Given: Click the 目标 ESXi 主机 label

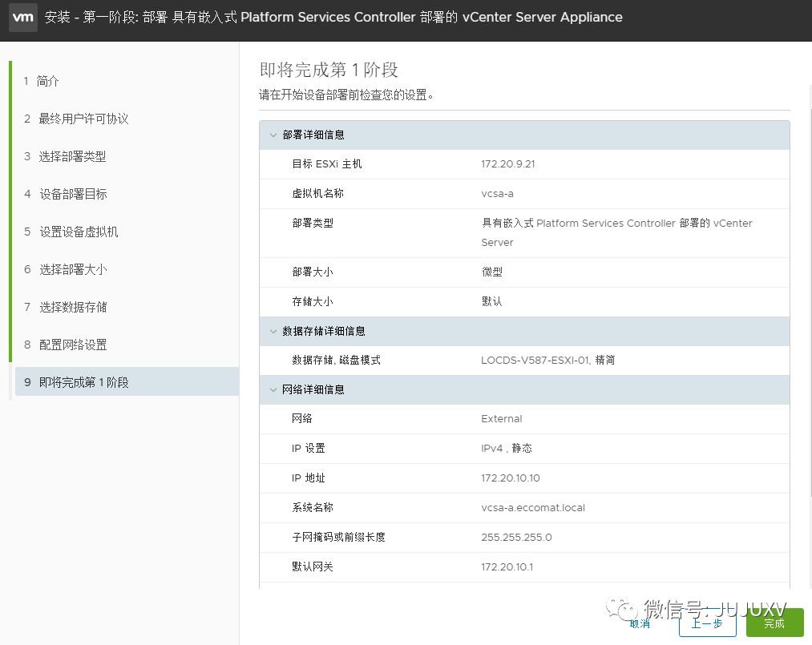Looking at the screenshot, I should pyautogui.click(x=327, y=164).
